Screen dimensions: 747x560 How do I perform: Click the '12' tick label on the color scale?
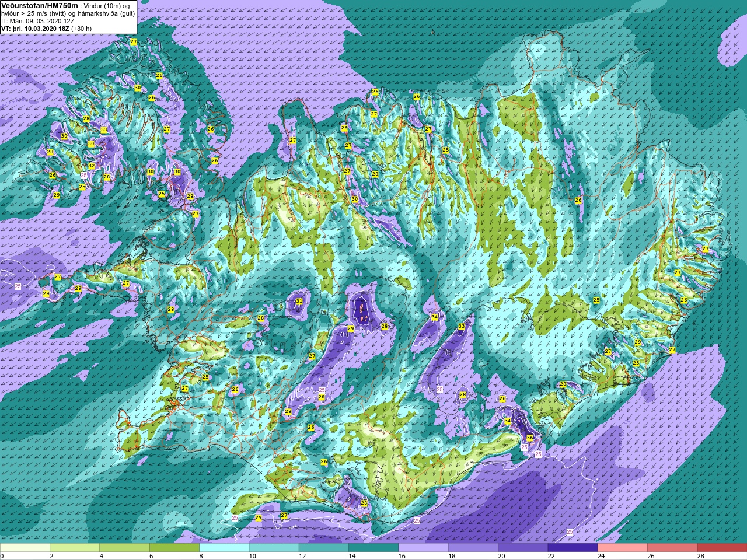coord(303,556)
